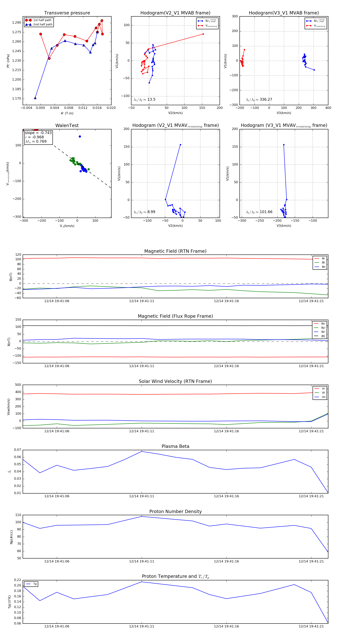Image resolution: width=351 pixels, height=644 pixels.
Task: Click the 'Transverse pressure' plot title
Action: pos(67,13)
